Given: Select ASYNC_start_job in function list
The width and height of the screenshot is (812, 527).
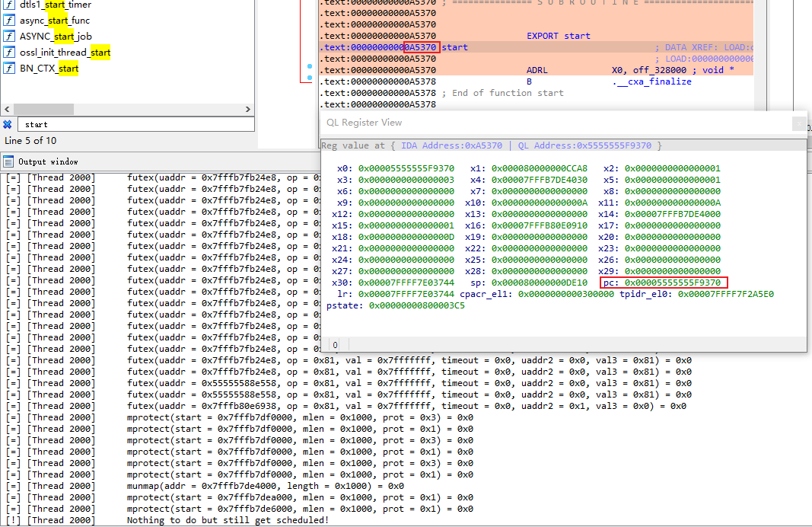Looking at the screenshot, I should point(56,37).
